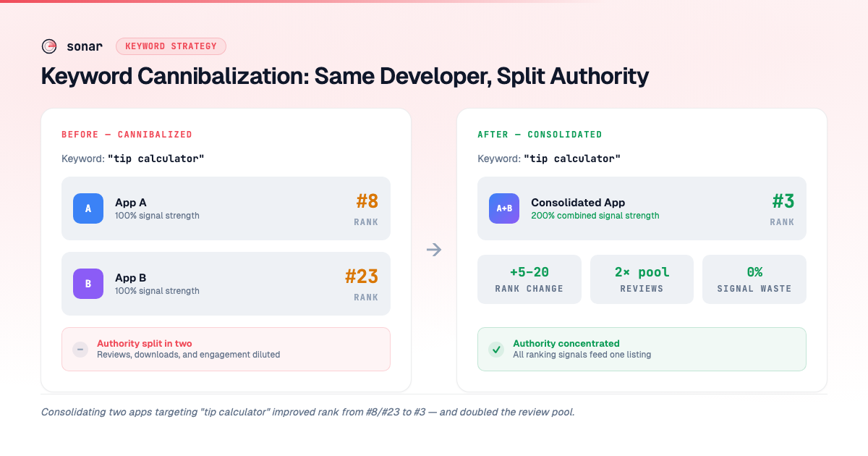Click the 'sonar' brand name
868x456 pixels.
pos(84,46)
